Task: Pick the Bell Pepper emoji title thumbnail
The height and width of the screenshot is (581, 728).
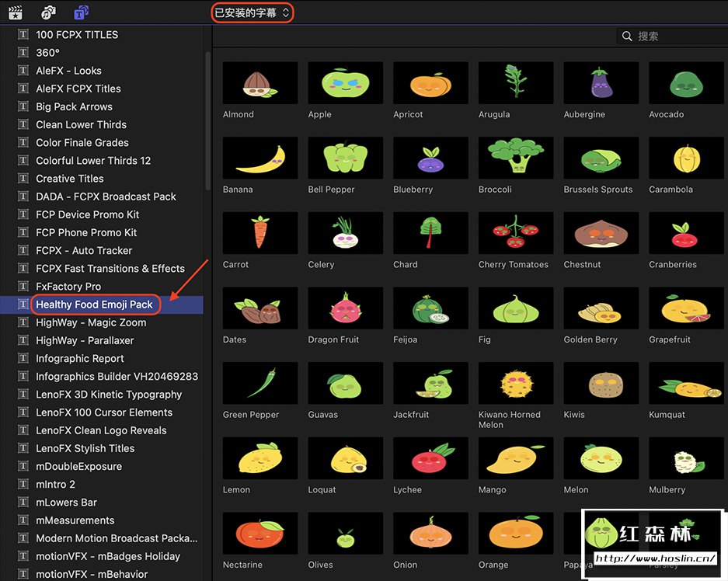Action: (x=346, y=158)
